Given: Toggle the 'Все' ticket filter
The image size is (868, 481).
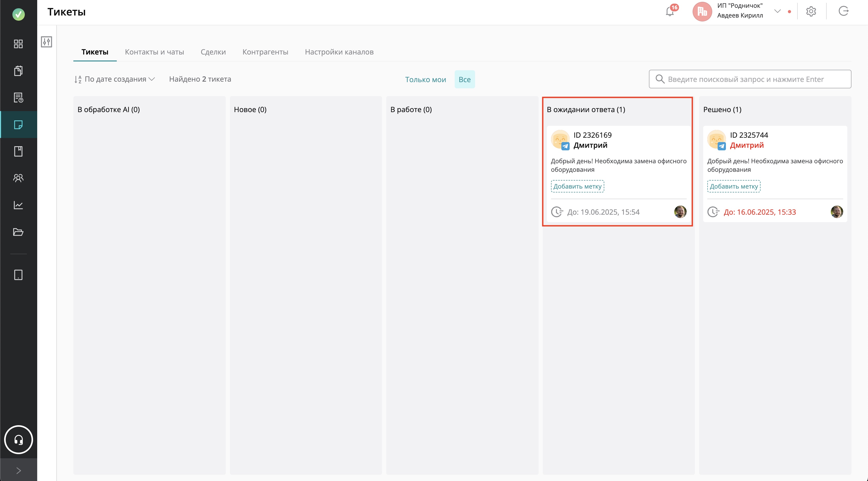Looking at the screenshot, I should 464,80.
